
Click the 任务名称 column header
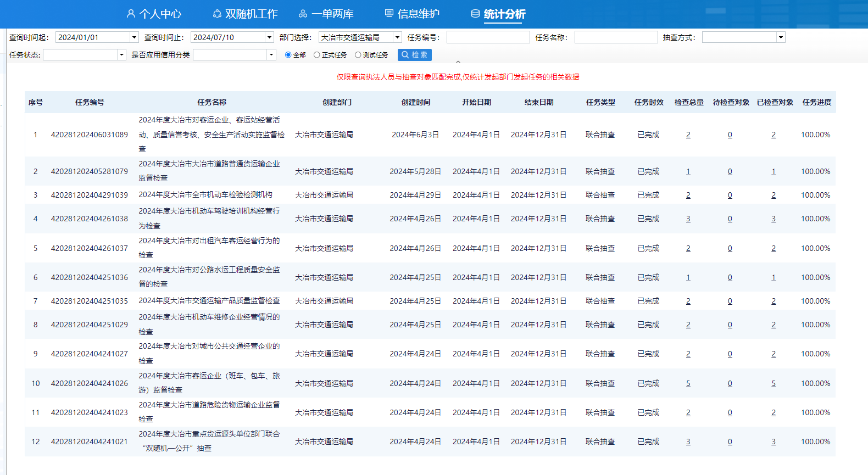pyautogui.click(x=212, y=102)
